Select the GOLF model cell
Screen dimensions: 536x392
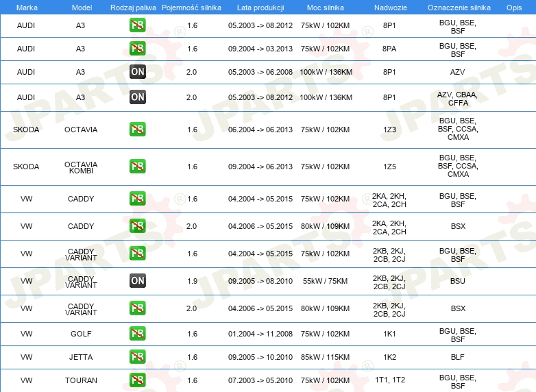click(81, 334)
